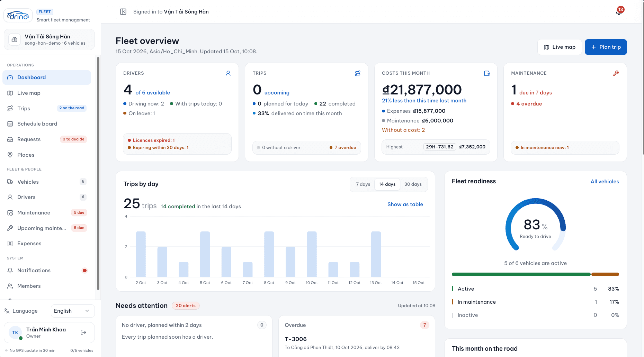Viewport: 644px width, 357px height.
Task: Click the 8 Oct bar in chart
Action: [269, 254]
